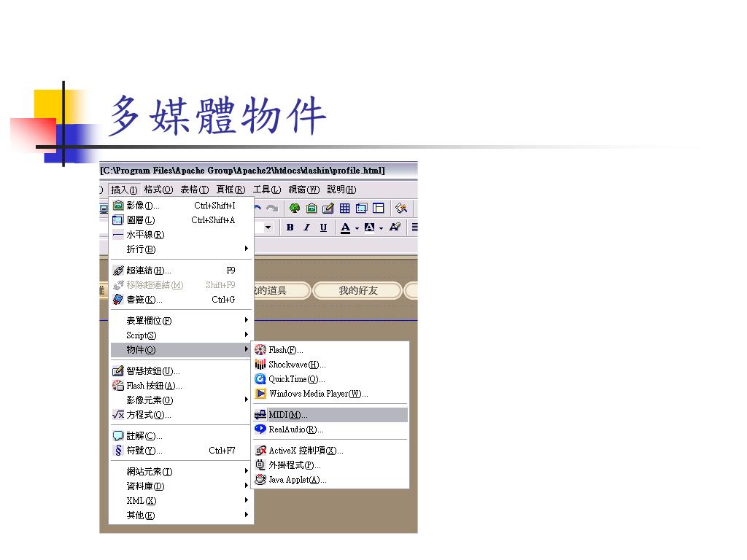Open the 工具(L) menu
The width and height of the screenshot is (747, 560).
pyautogui.click(x=267, y=190)
